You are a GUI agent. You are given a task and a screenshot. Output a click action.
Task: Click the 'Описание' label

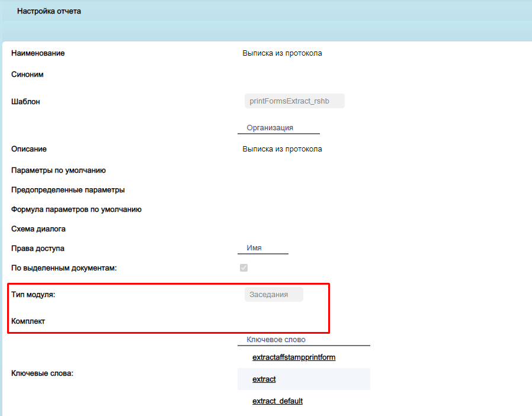pos(29,149)
